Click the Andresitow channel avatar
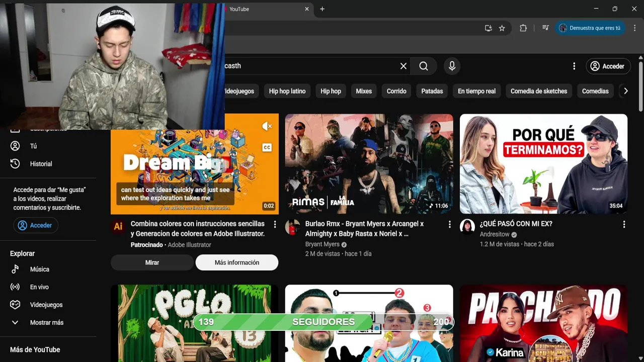Screen dimensions: 644x362 [467, 227]
